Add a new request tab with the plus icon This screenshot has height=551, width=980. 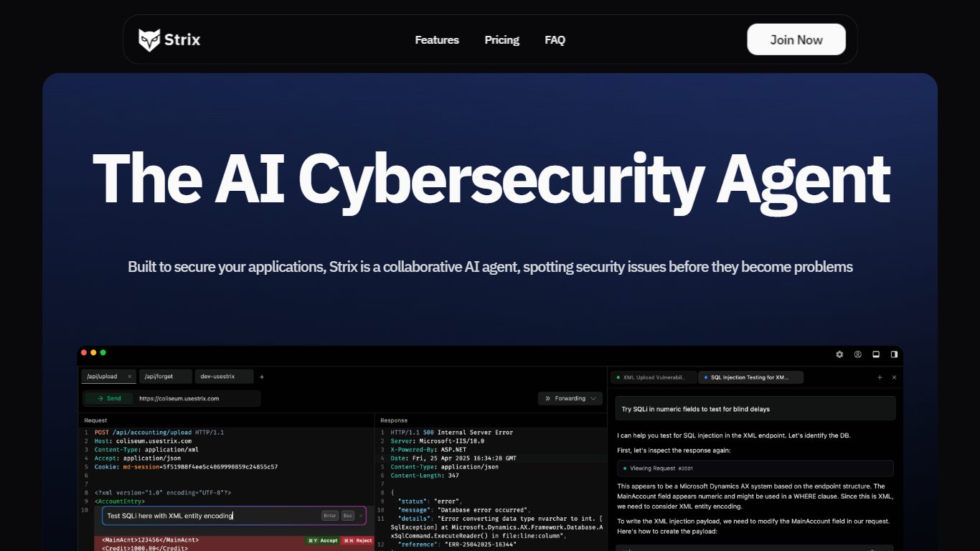click(262, 377)
